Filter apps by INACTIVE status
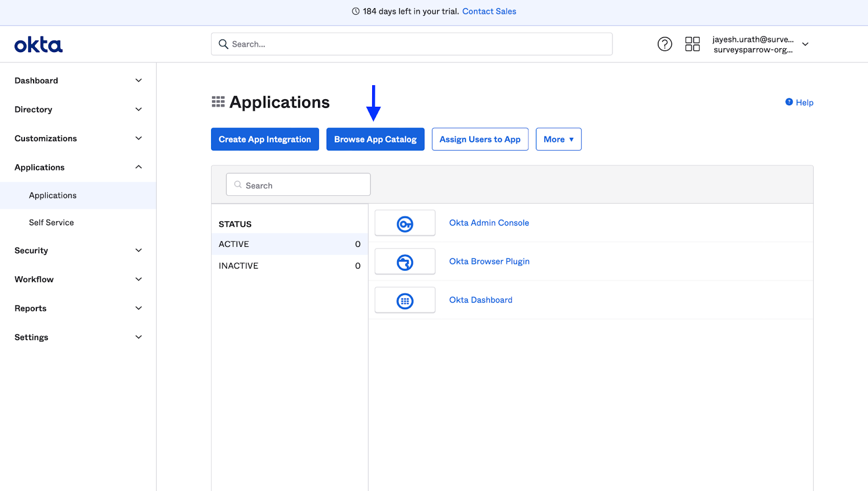Viewport: 868px width, 491px height. tap(290, 266)
